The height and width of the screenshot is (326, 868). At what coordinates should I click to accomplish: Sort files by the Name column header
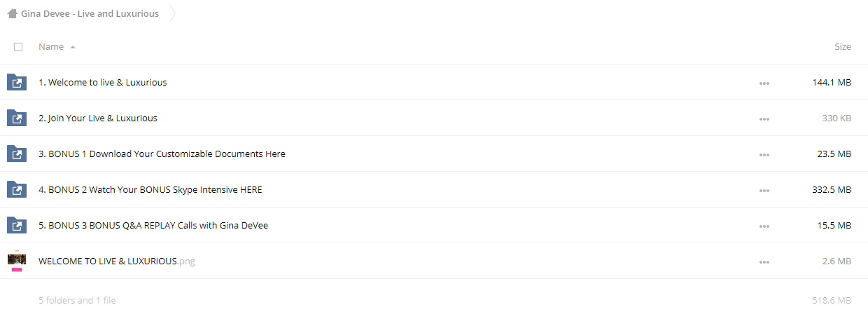[51, 47]
